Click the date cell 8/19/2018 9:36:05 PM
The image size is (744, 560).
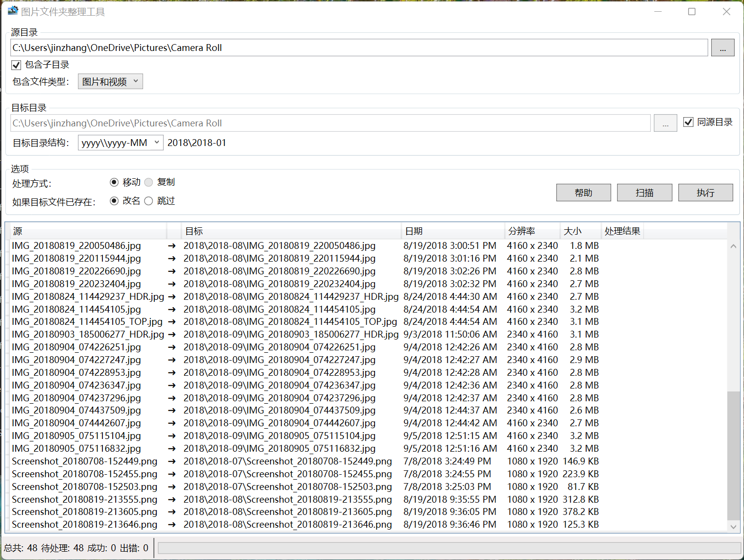450,511
